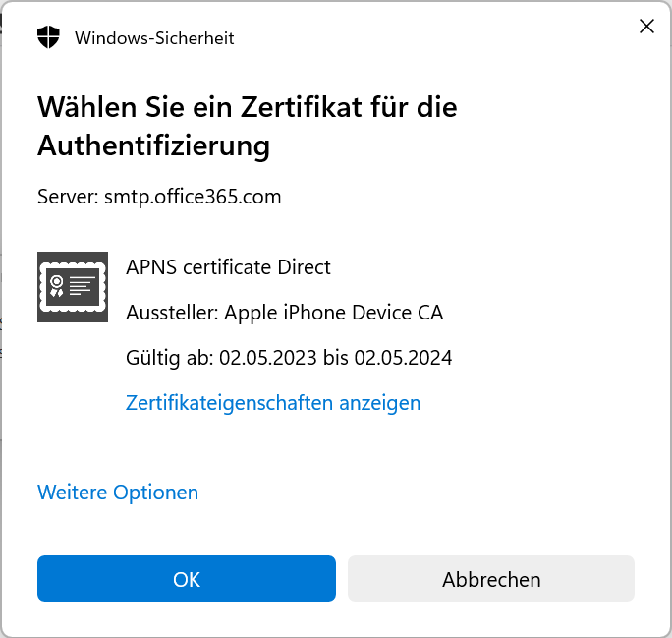
Task: Click the word Direct in certificate name
Action: point(304,267)
